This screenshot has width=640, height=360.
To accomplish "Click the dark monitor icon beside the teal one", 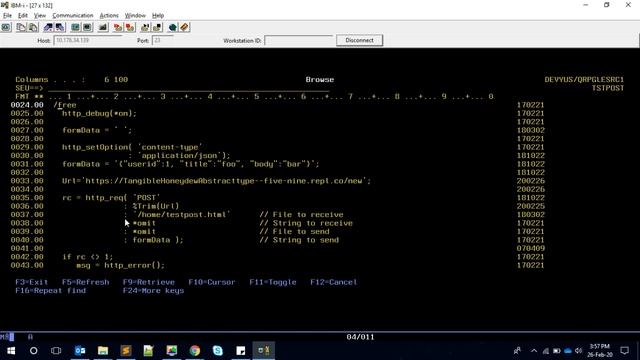I will (87, 27).
